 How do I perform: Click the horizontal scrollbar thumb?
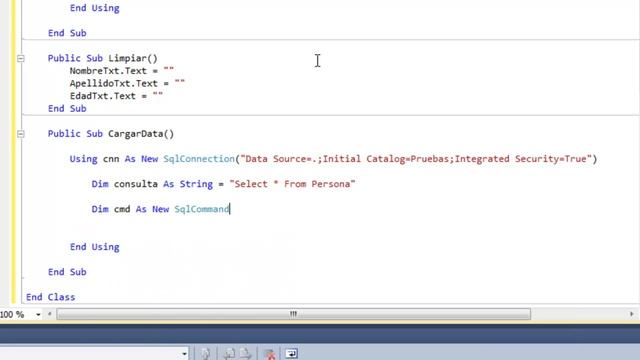[293, 314]
